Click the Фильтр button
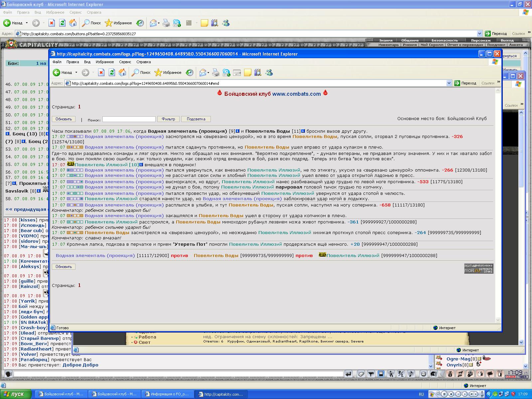 point(168,119)
